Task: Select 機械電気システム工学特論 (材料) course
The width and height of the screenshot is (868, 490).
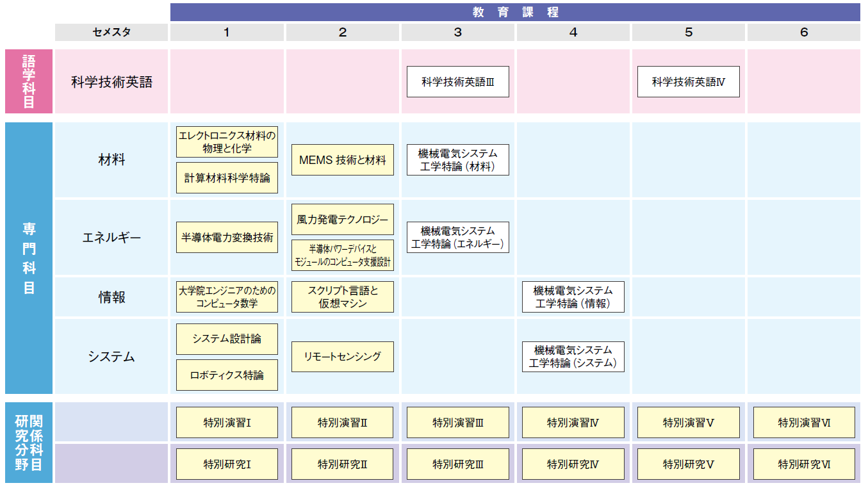Action: (x=458, y=160)
